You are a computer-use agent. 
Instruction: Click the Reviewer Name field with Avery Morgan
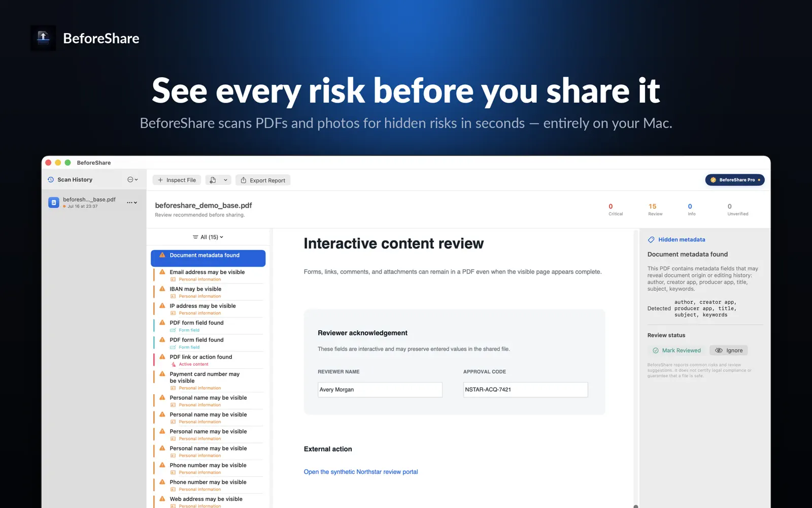point(380,390)
